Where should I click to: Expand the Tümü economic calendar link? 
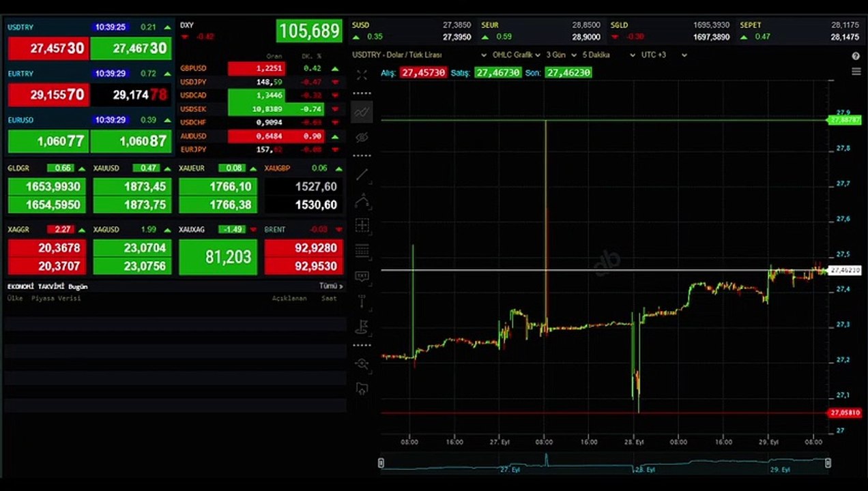tap(331, 286)
